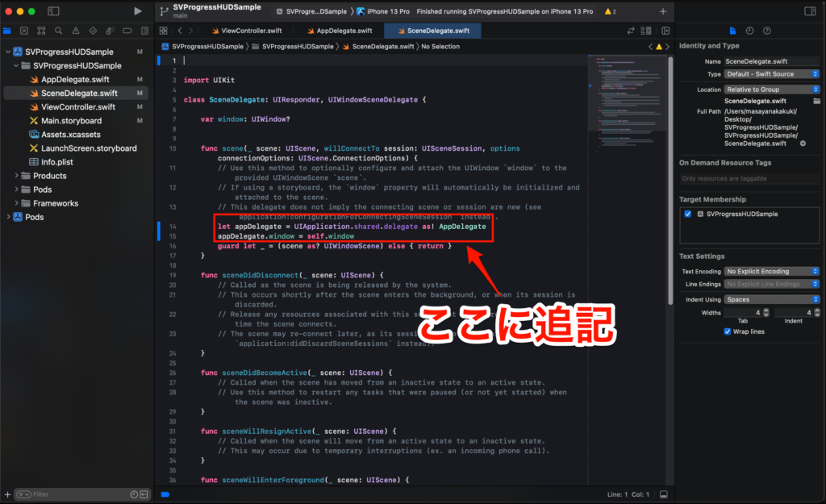Run the app with the play button
Screen dimensions: 826x504
(x=138, y=10)
